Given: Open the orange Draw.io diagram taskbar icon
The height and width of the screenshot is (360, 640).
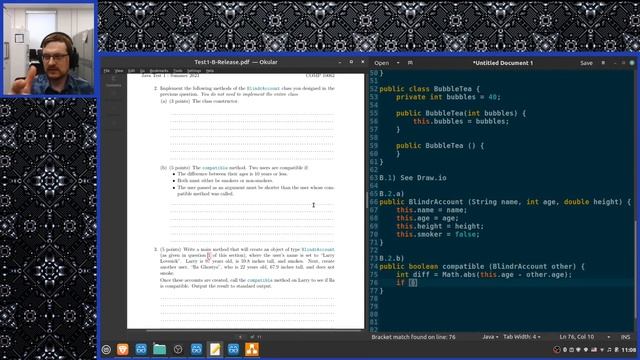Looking at the screenshot, I should (252, 349).
